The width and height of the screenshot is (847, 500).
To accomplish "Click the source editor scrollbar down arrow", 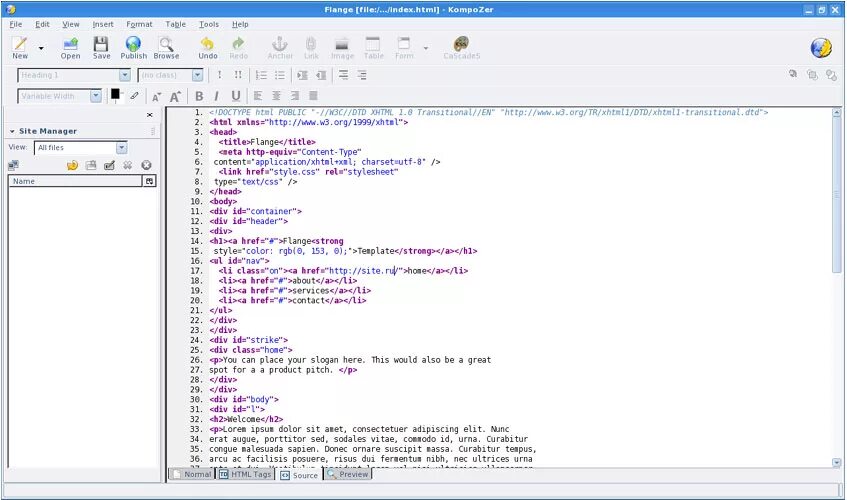I will (837, 463).
